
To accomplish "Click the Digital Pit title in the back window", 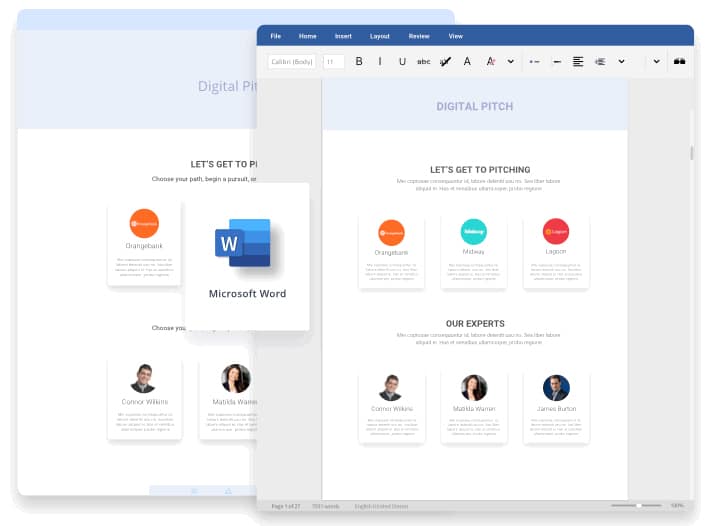I will [227, 86].
